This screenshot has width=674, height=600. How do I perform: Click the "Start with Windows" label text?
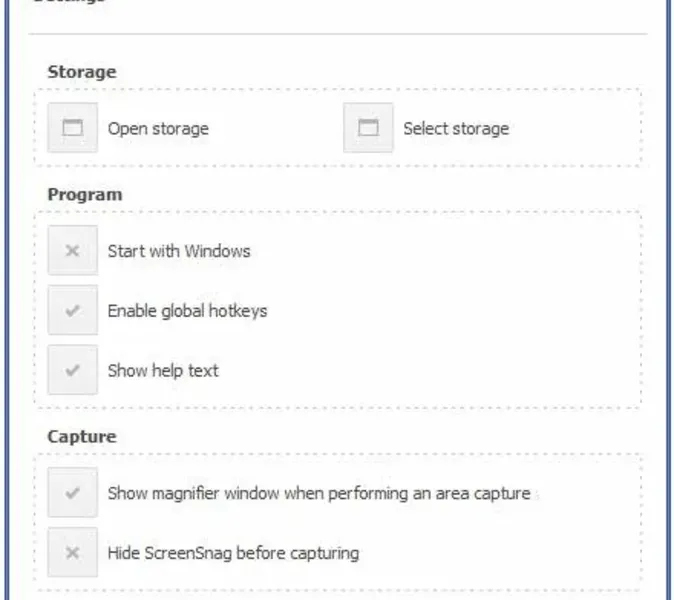[179, 251]
